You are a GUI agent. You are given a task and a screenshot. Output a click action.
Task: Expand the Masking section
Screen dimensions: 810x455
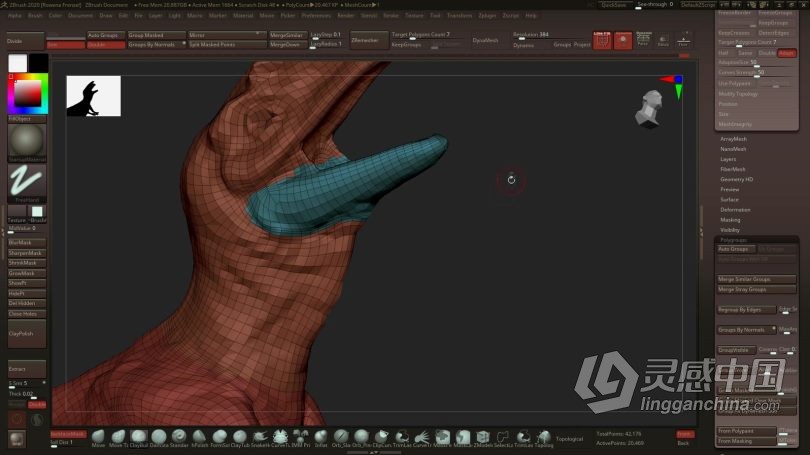[x=730, y=219]
